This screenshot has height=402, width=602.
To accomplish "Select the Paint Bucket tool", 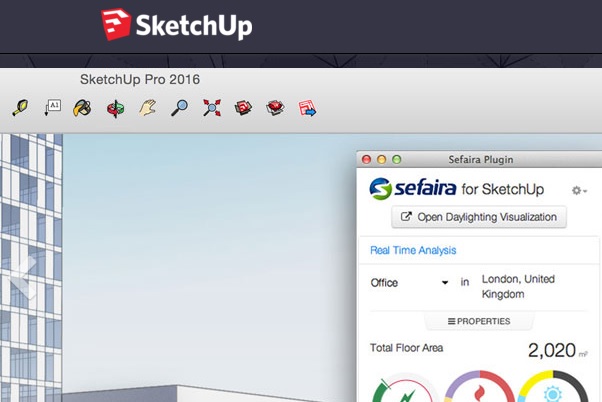I will pos(82,108).
